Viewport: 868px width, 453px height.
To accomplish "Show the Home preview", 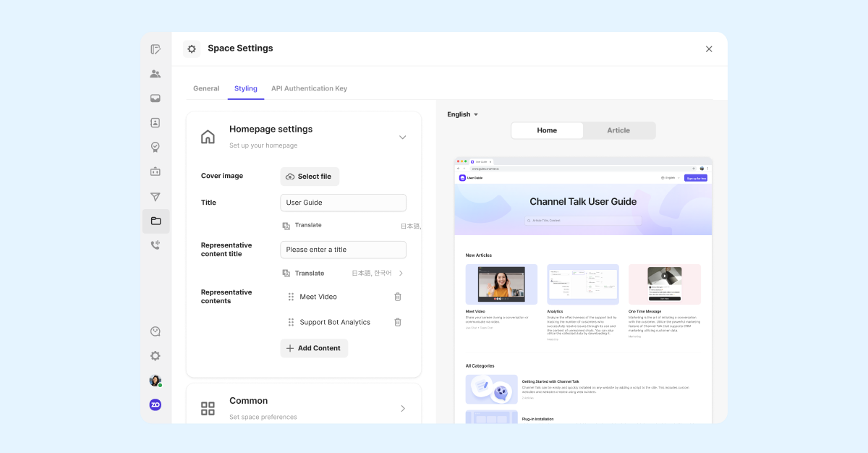I will tap(547, 130).
